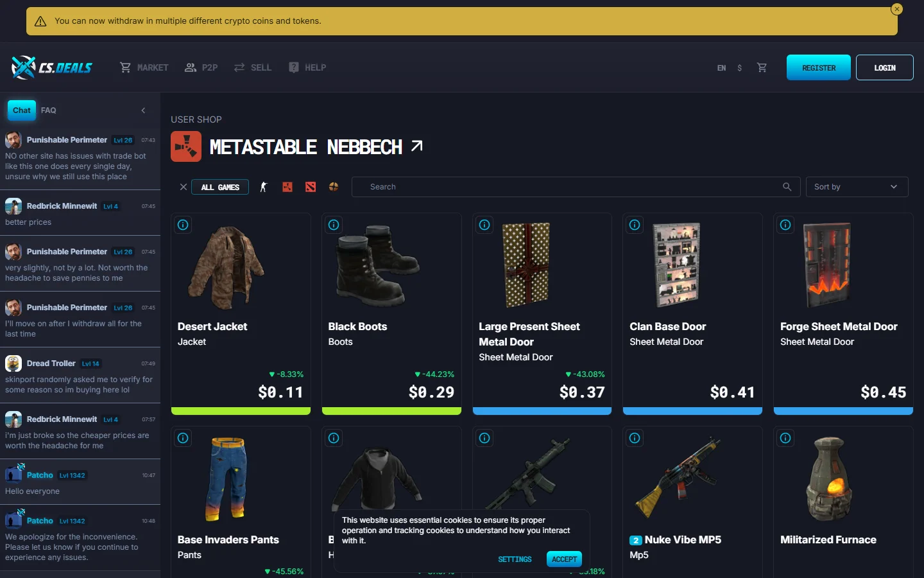The height and width of the screenshot is (578, 924).
Task: Open Redbrick Minnewit's 07:45 message name
Action: pyautogui.click(x=62, y=206)
